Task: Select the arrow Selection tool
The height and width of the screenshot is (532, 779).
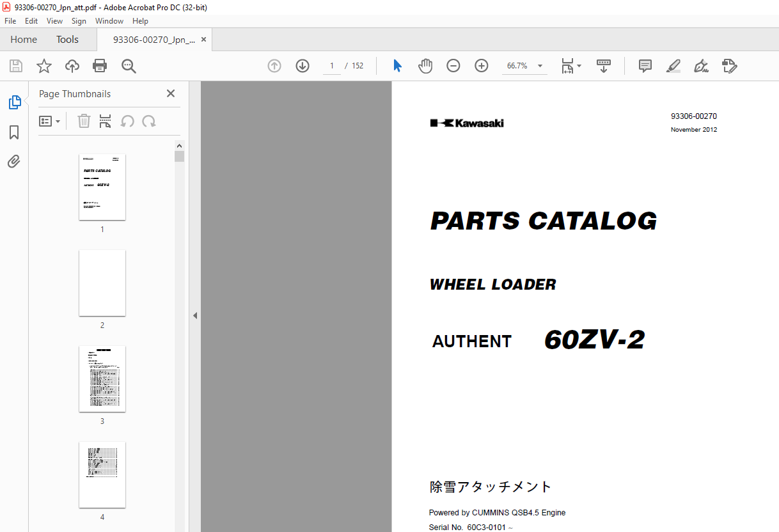Action: coord(397,66)
